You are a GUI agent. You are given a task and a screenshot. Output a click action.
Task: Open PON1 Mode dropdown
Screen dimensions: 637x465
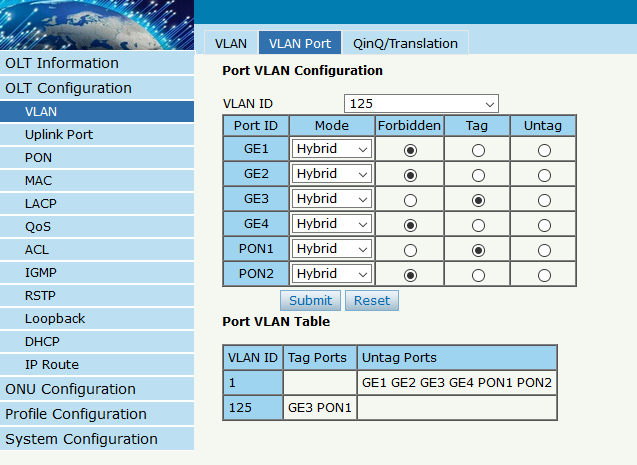[x=332, y=249]
